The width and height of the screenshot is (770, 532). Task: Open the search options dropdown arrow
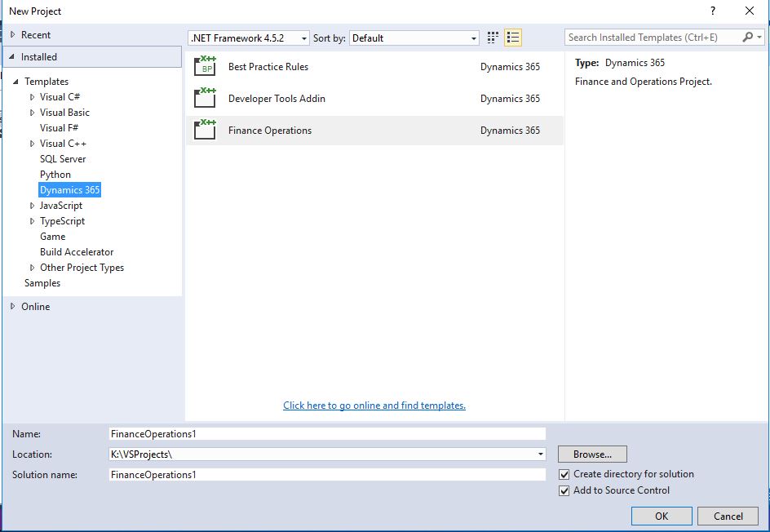point(759,38)
